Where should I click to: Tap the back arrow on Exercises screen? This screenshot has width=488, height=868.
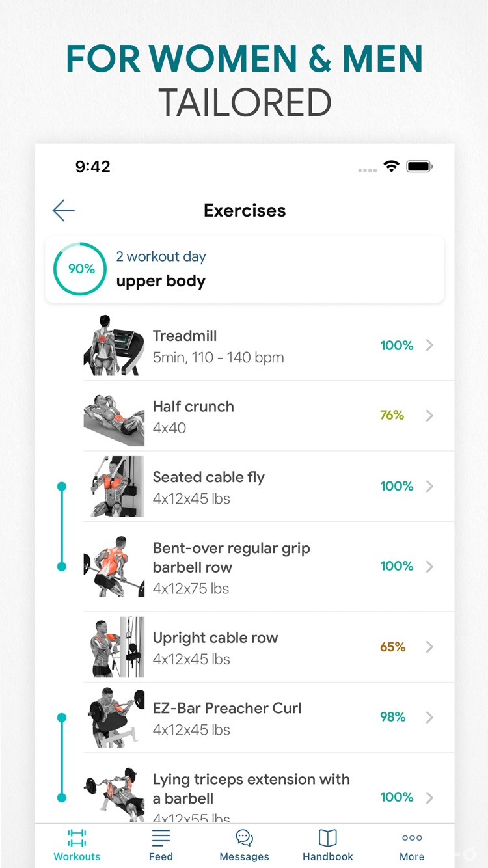coord(62,210)
